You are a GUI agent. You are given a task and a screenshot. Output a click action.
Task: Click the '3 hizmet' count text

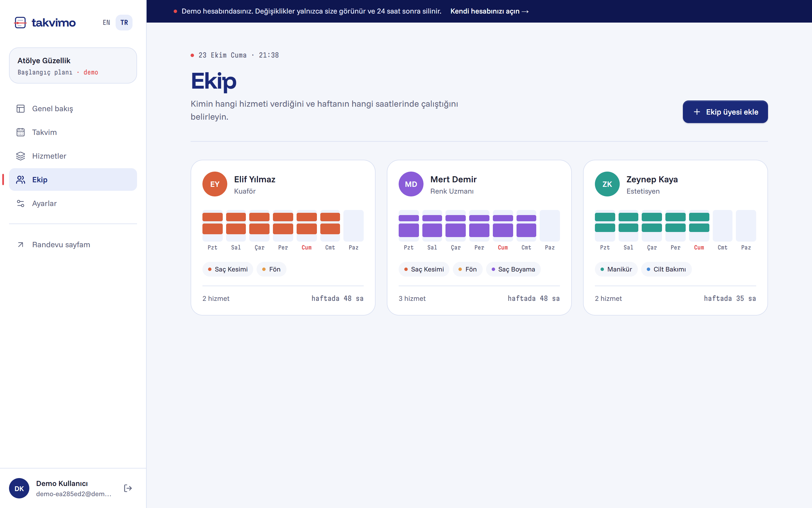coord(412,298)
